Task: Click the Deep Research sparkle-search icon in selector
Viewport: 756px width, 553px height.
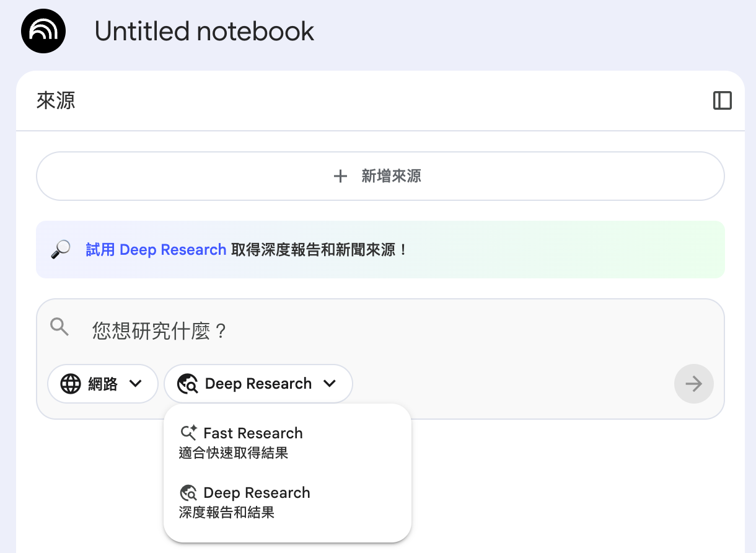Action: tap(188, 384)
